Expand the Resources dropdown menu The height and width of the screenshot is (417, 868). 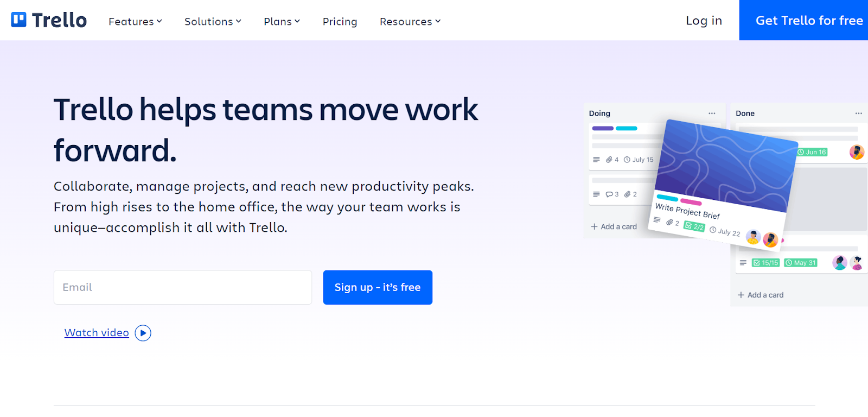click(410, 21)
